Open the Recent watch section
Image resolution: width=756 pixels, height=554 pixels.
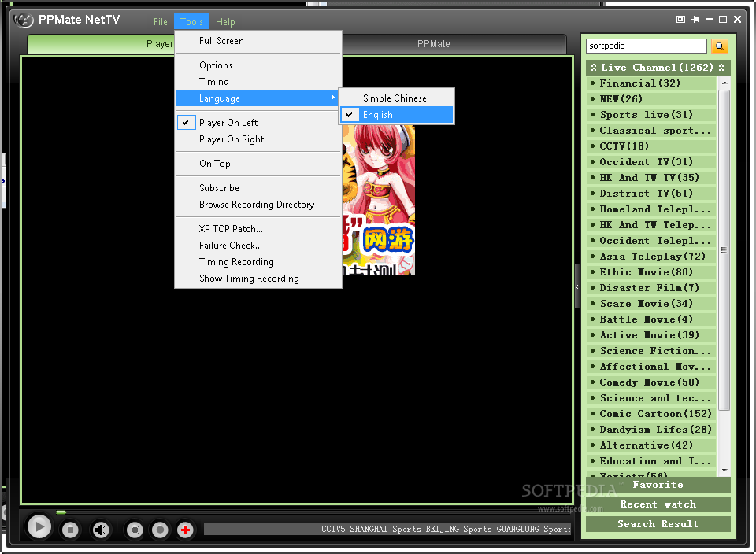[x=658, y=504]
